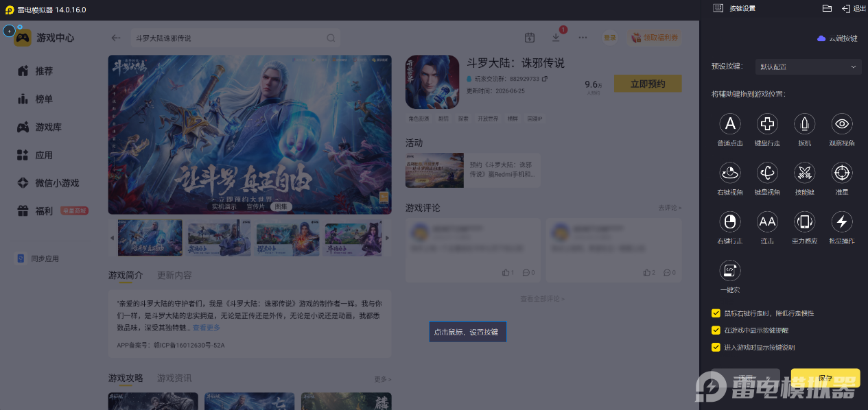Select the 键盘行走 D-pad walk icon
The height and width of the screenshot is (410, 868).
coord(767,124)
